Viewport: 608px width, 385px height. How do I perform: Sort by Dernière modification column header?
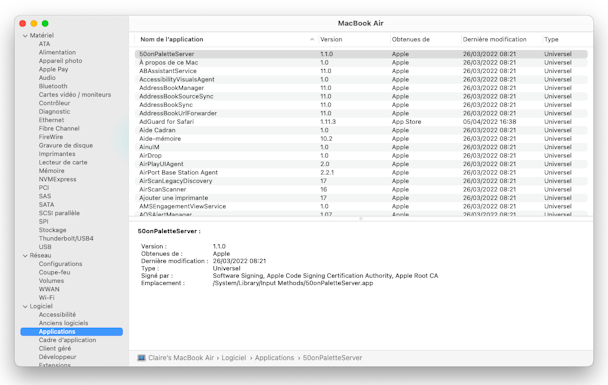(494, 39)
